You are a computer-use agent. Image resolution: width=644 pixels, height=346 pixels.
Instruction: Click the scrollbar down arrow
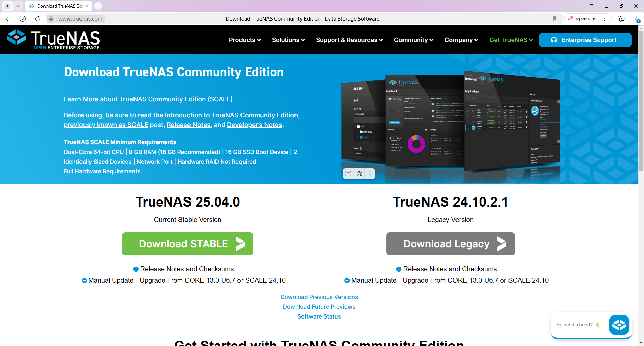click(x=641, y=343)
